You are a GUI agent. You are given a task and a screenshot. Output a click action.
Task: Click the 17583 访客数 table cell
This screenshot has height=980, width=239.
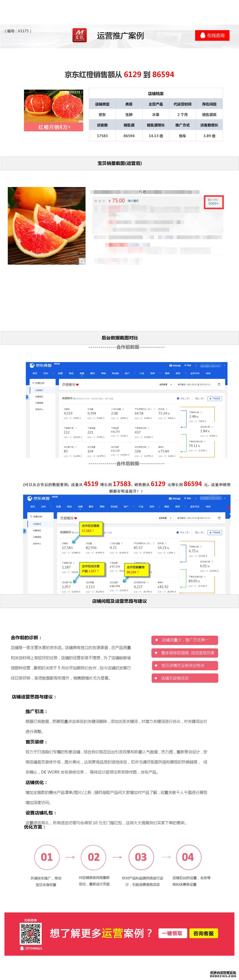pyautogui.click(x=102, y=136)
